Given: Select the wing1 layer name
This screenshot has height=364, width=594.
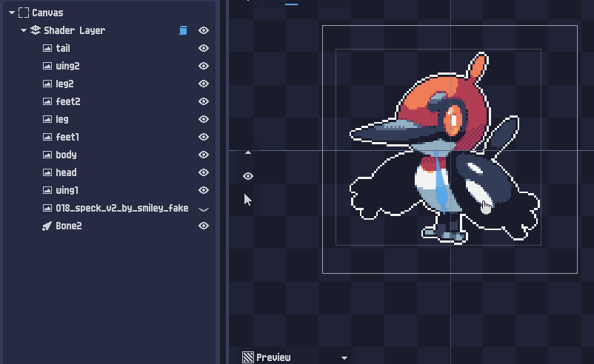Looking at the screenshot, I should click(x=67, y=190).
